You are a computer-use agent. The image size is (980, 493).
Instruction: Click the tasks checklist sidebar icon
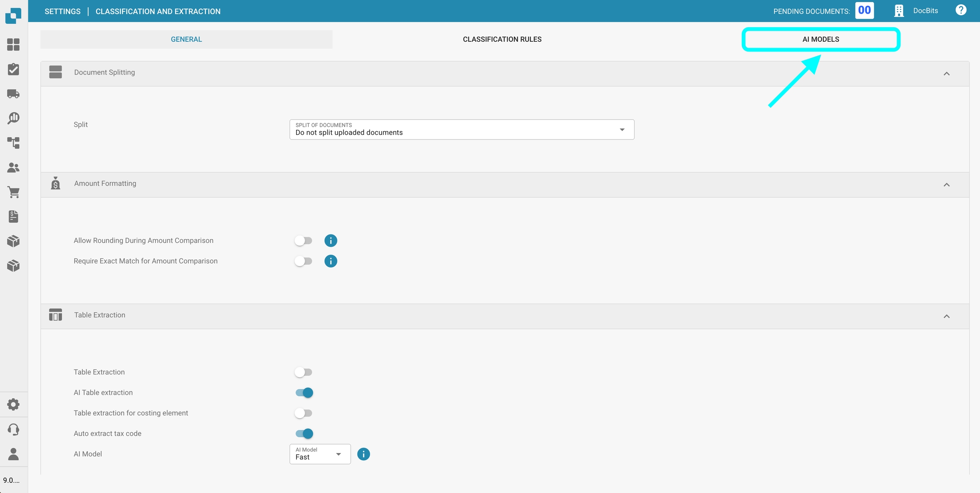pyautogui.click(x=13, y=69)
